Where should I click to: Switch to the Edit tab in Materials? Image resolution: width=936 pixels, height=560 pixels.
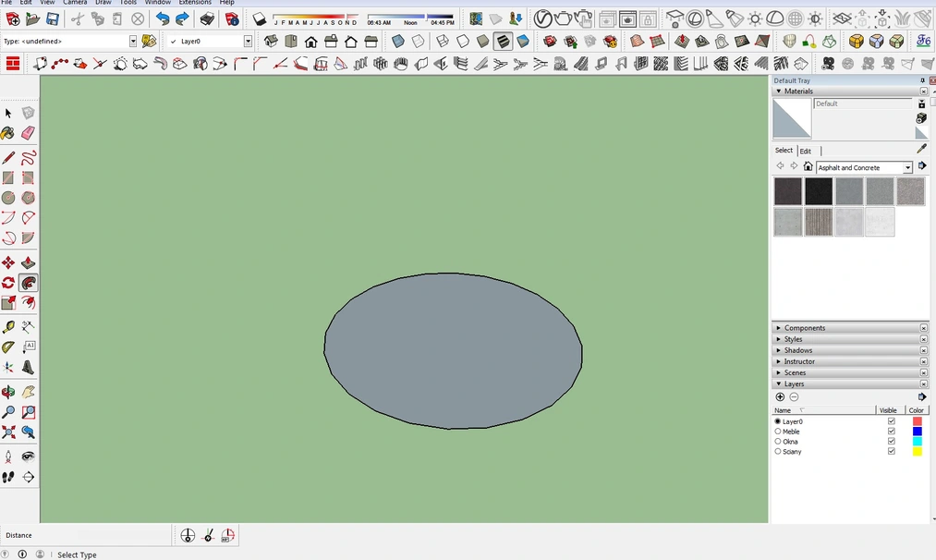(x=805, y=151)
